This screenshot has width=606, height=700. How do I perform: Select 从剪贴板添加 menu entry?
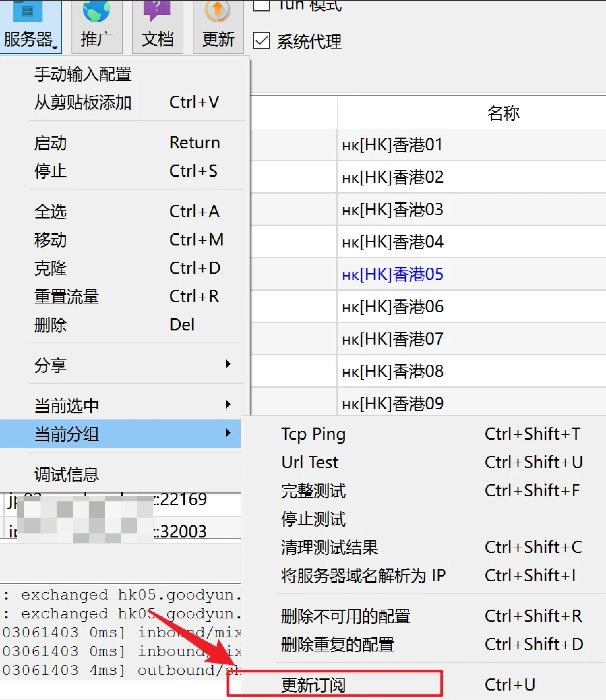(83, 102)
